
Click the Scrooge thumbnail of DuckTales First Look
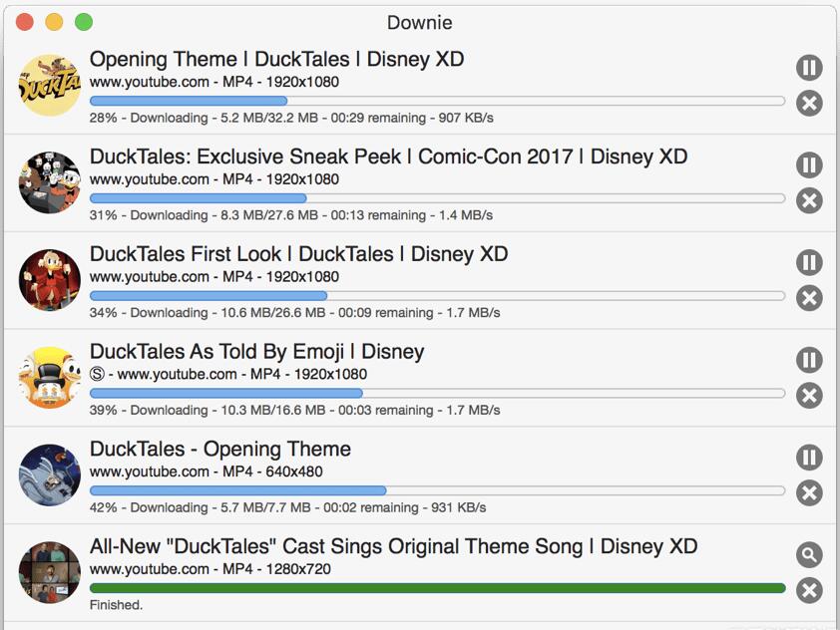(49, 280)
